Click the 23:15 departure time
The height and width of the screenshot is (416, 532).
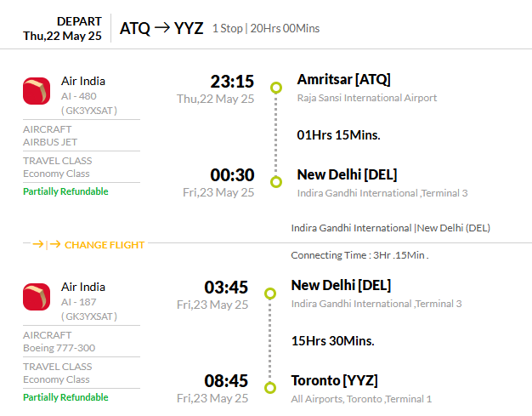click(232, 82)
